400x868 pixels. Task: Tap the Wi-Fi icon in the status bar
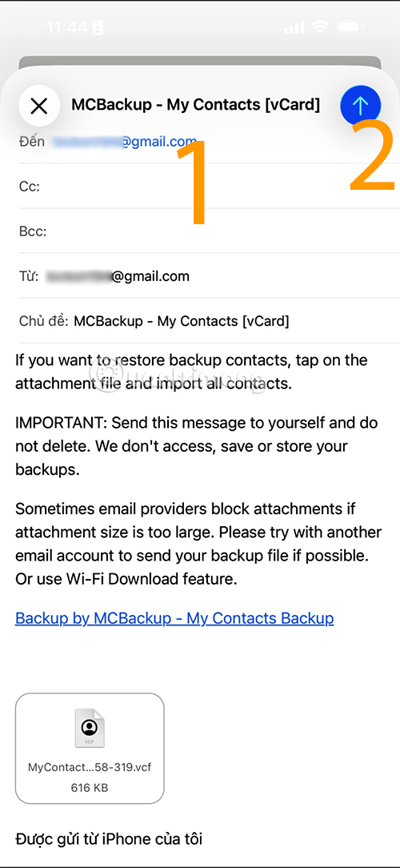pos(320,27)
